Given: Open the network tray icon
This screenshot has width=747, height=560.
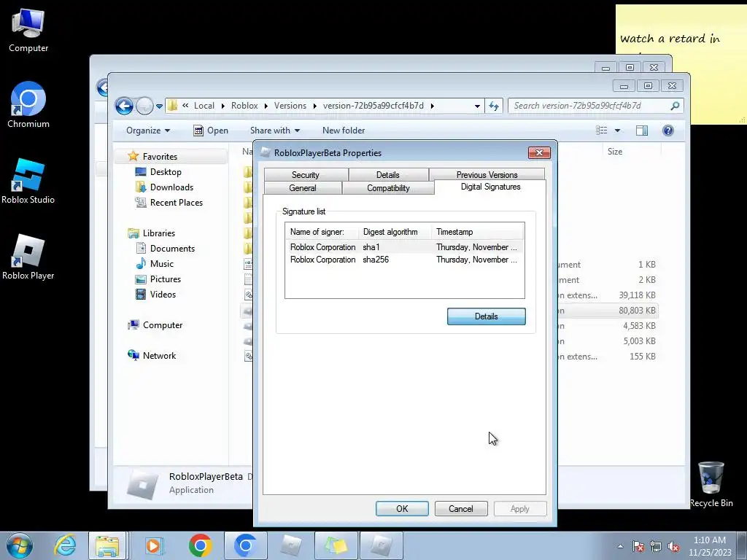Looking at the screenshot, I should pyautogui.click(x=656, y=546).
